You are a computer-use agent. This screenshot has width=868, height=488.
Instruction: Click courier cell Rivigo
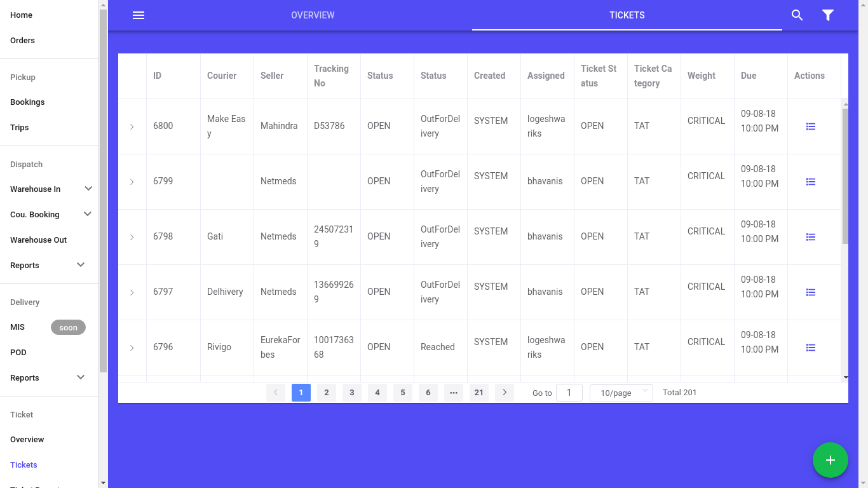pyautogui.click(x=219, y=347)
